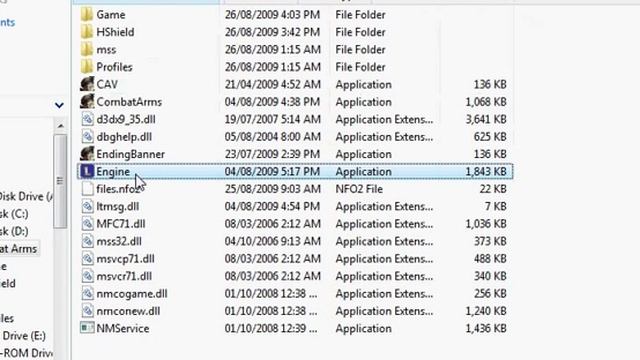
Task: Click the files.nfo2 file name
Action: point(119,189)
